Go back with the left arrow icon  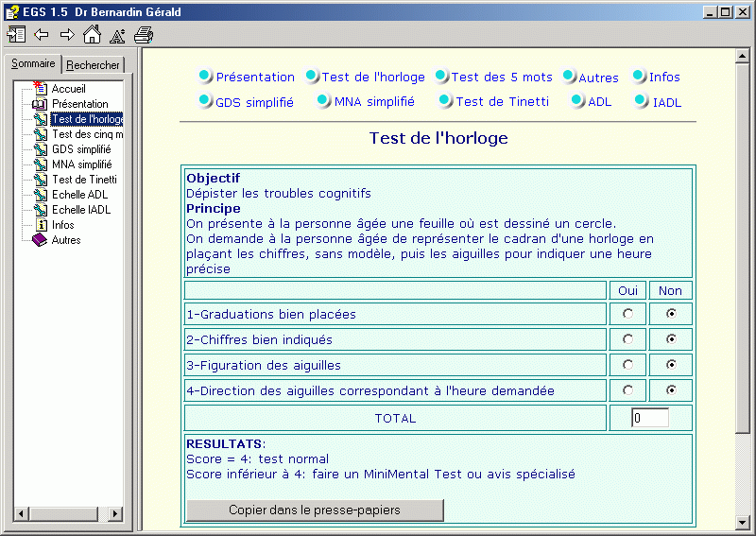(42, 35)
